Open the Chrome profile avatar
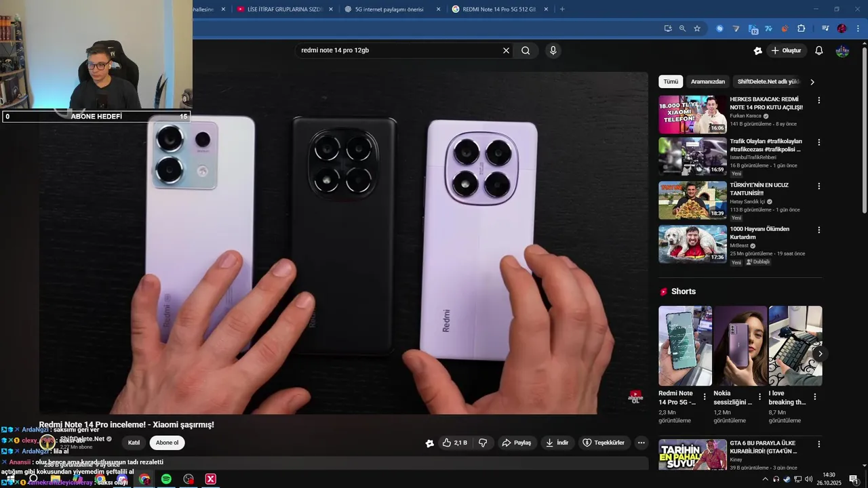 pos(842,28)
